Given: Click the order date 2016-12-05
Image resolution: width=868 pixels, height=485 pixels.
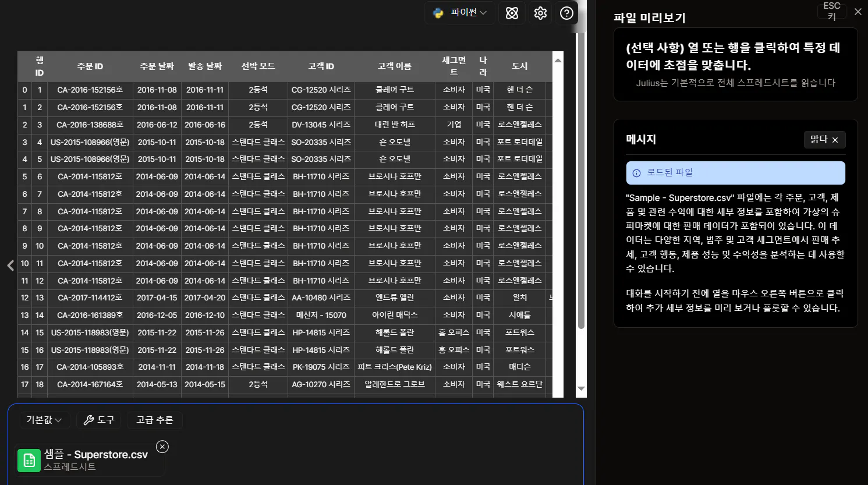Looking at the screenshot, I should [x=157, y=315].
